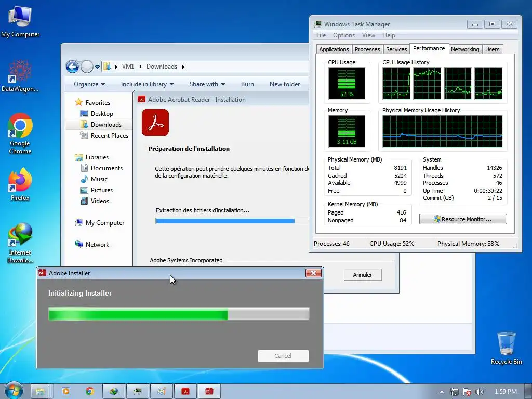
Task: Click Annuler in Acrobat installer
Action: [363, 275]
